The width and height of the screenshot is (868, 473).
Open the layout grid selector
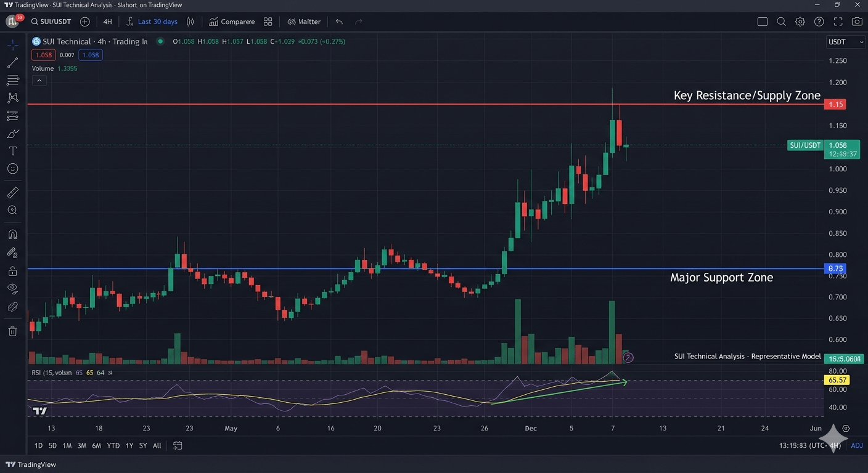(268, 22)
